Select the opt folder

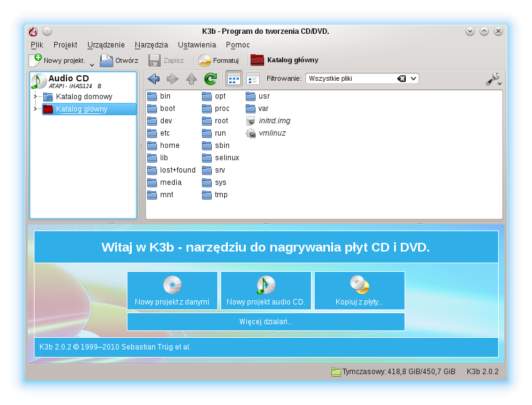(214, 96)
